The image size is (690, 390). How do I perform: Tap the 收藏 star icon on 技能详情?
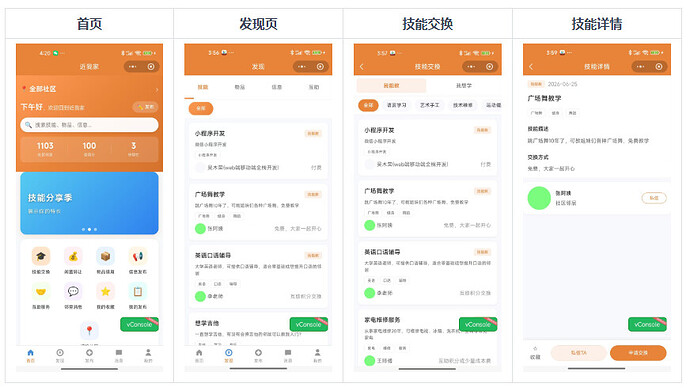click(x=535, y=349)
